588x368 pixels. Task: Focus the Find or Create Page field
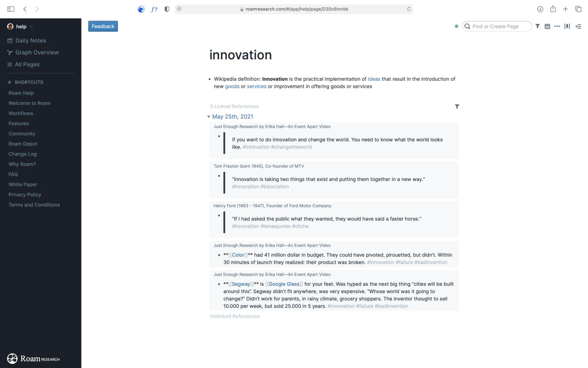497,26
